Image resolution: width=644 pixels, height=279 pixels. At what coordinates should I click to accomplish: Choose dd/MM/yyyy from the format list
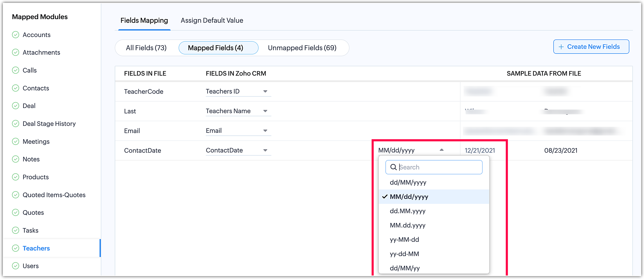click(408, 182)
